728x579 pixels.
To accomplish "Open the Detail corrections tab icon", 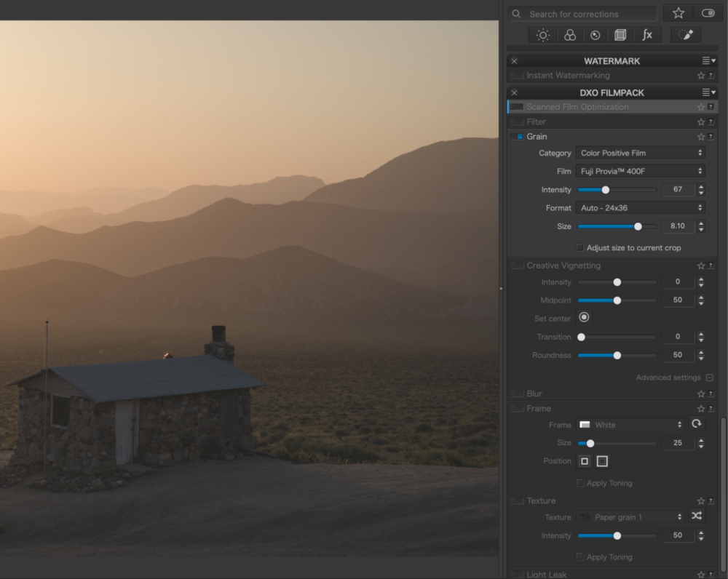I will click(x=596, y=35).
